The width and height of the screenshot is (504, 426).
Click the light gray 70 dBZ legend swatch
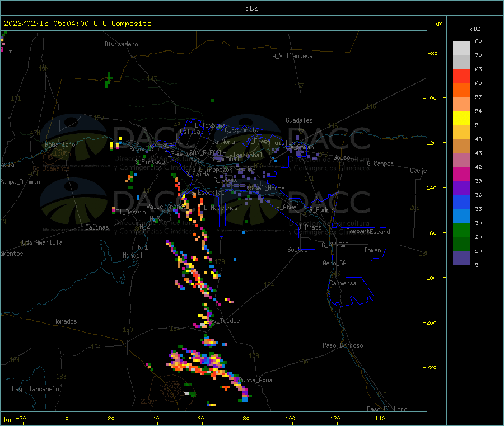[461, 62]
